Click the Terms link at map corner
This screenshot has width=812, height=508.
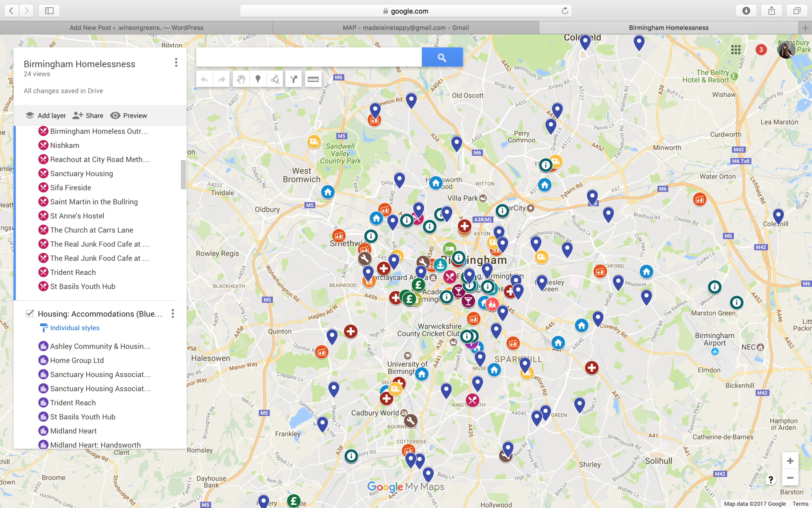[800, 504]
